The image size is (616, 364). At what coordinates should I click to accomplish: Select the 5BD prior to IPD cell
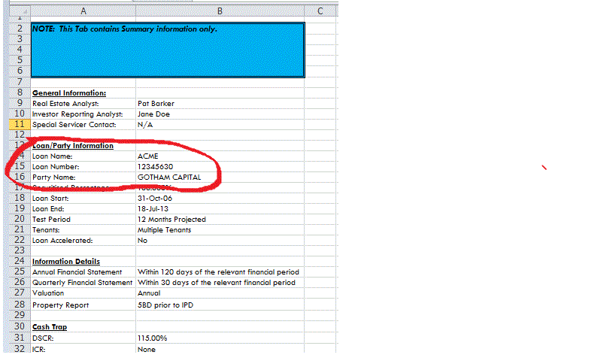point(165,305)
